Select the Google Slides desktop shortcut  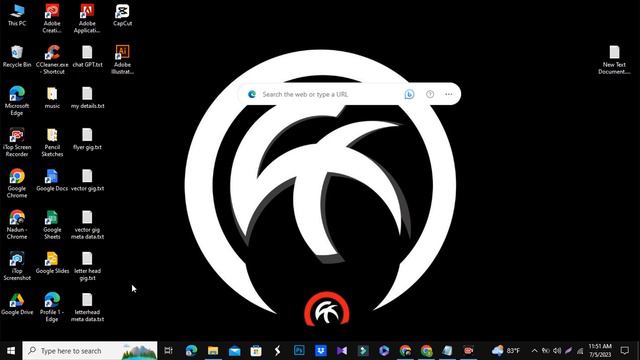pos(52,263)
